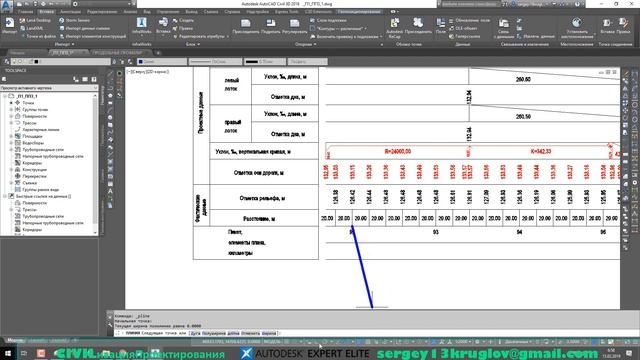Open Просмотр активного чертежа dropdown
The width and height of the screenshot is (640, 360).
49,88
